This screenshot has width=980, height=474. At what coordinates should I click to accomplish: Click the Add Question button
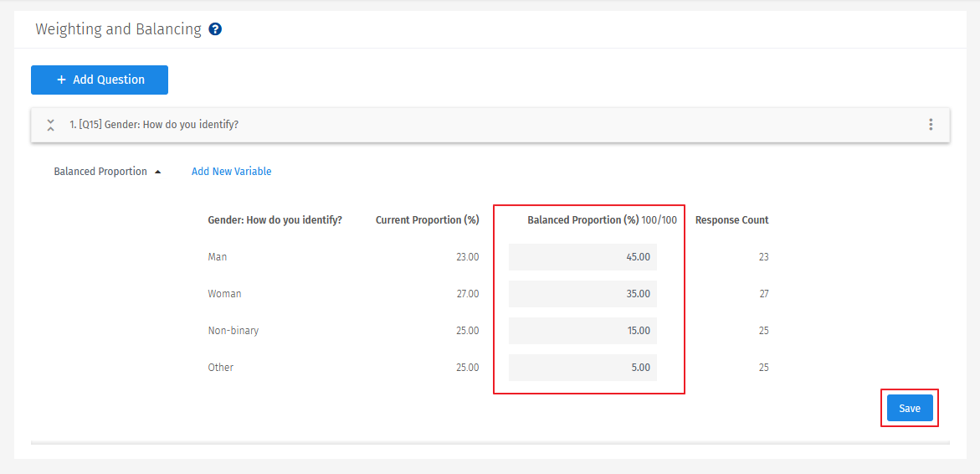click(x=100, y=80)
